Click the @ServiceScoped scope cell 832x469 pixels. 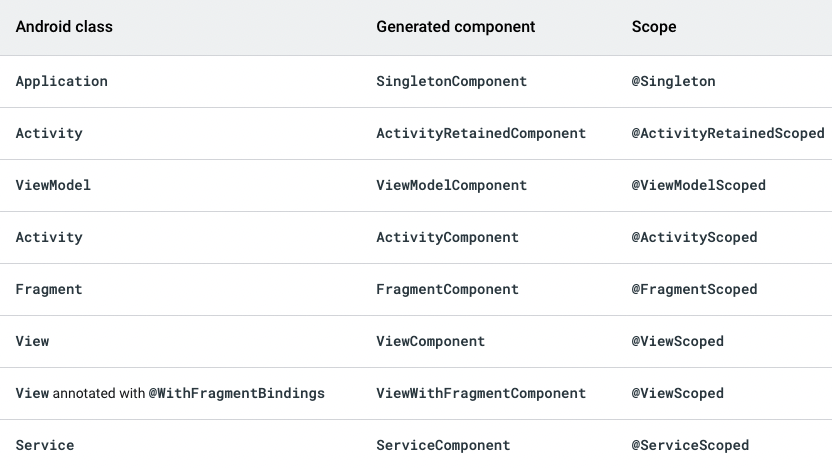tap(690, 445)
